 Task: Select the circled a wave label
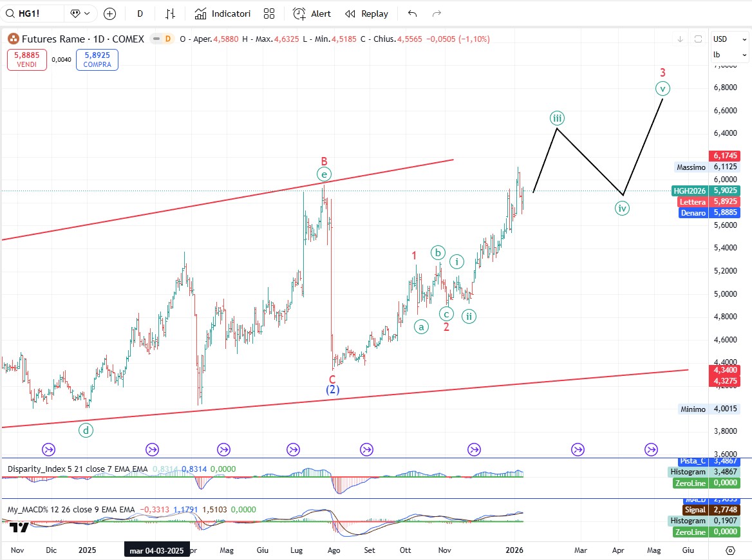tap(421, 327)
